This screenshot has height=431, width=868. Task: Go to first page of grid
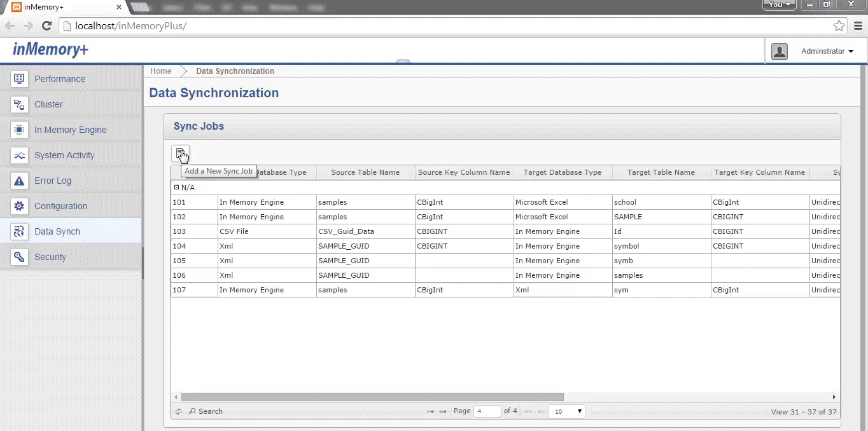431,411
